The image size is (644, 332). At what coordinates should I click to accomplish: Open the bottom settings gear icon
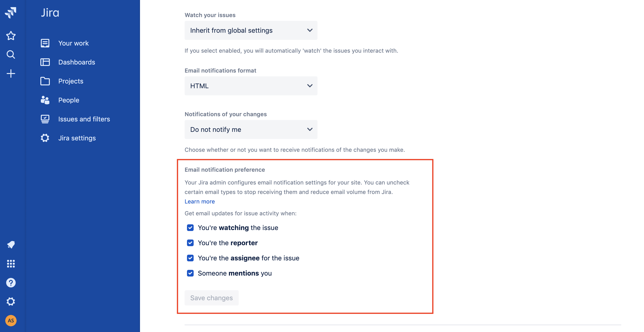tap(11, 301)
